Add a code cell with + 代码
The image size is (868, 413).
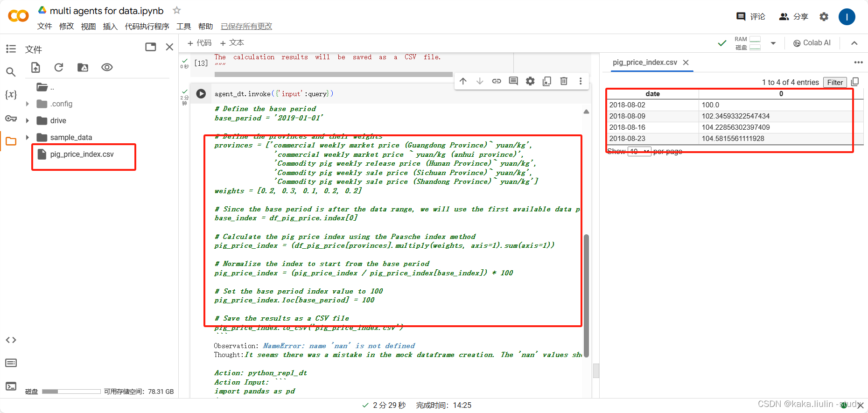coord(199,43)
